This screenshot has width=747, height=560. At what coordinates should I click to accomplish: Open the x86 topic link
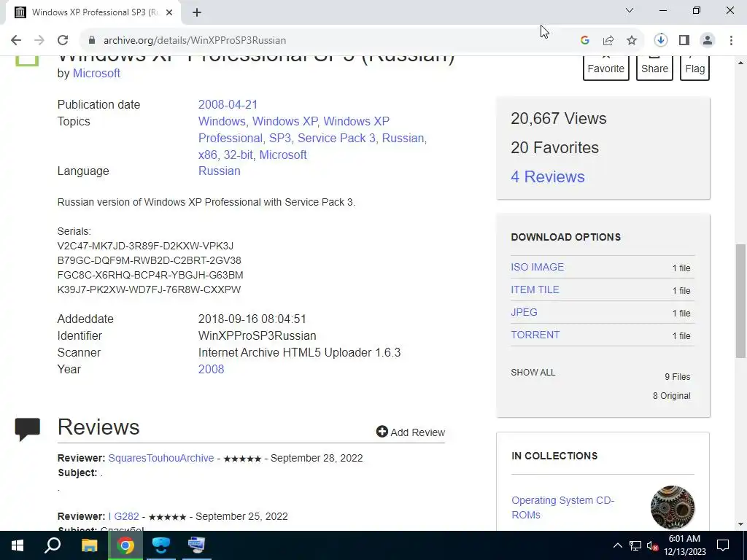pyautogui.click(x=207, y=155)
